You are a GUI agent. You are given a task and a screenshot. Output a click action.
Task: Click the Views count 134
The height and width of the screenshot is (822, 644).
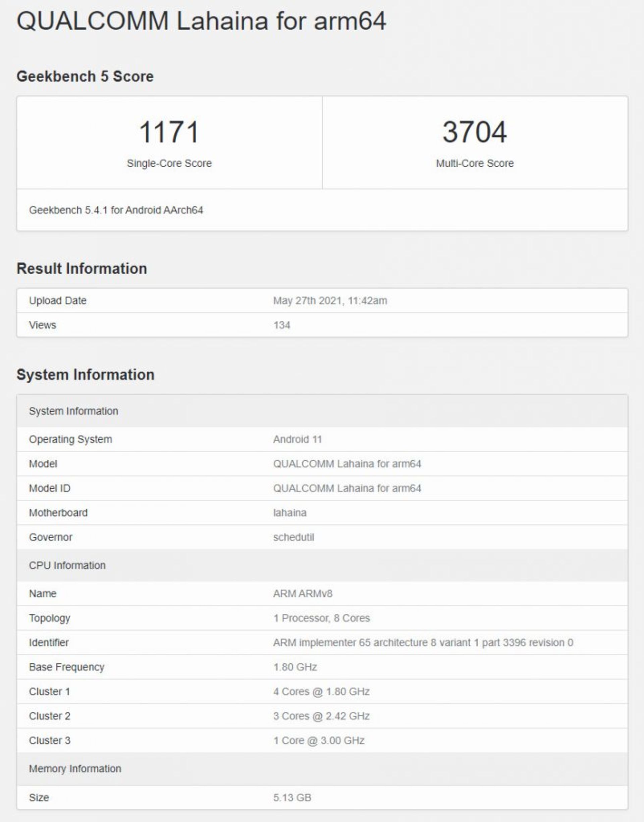pos(282,325)
